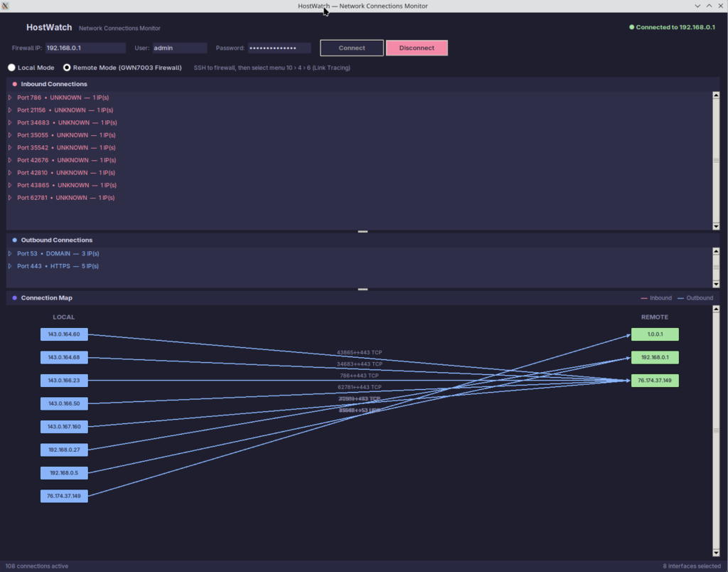Select remote node 76.174.37.149
The image size is (728, 572).
[655, 381]
